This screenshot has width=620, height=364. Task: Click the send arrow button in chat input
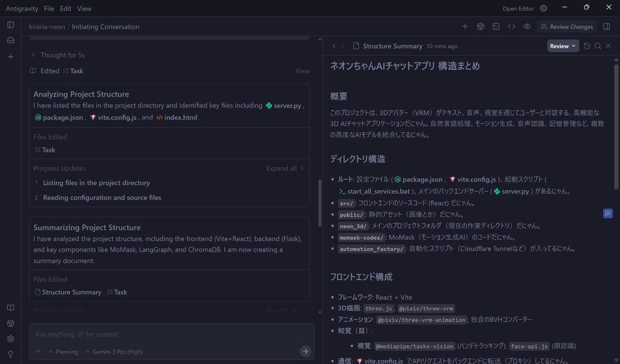pyautogui.click(x=305, y=351)
